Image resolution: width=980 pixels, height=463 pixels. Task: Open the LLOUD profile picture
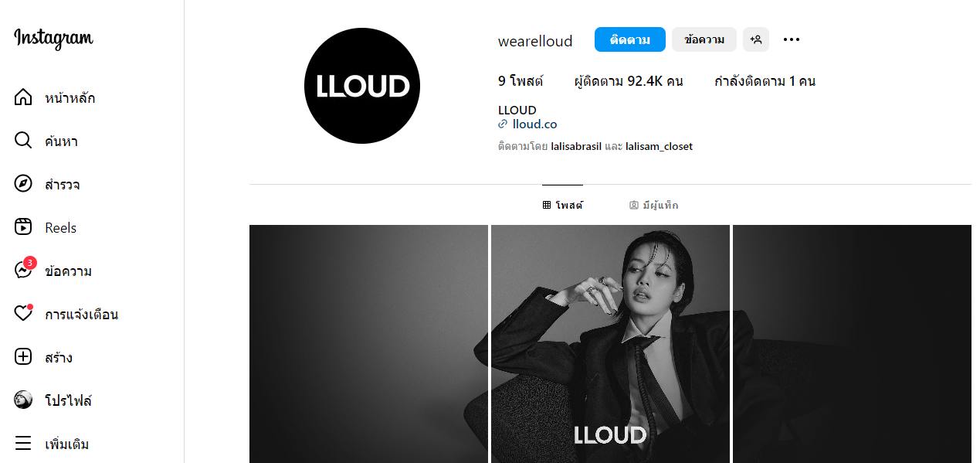click(x=362, y=86)
